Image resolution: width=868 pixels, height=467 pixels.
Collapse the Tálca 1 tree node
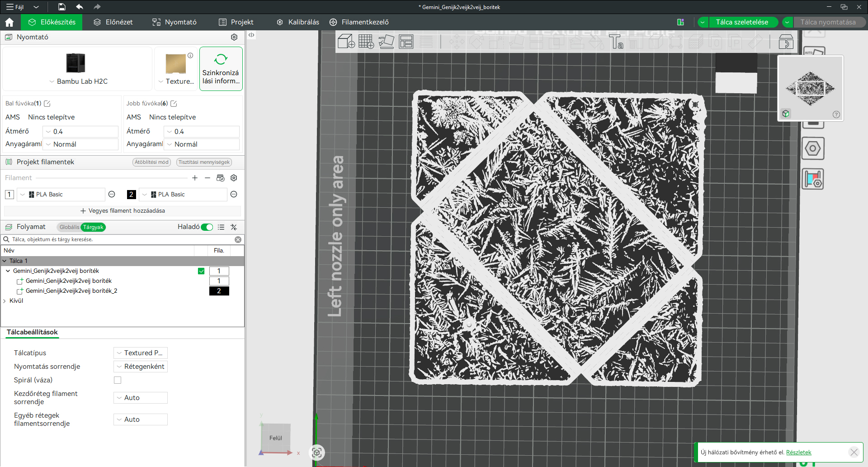pos(5,261)
